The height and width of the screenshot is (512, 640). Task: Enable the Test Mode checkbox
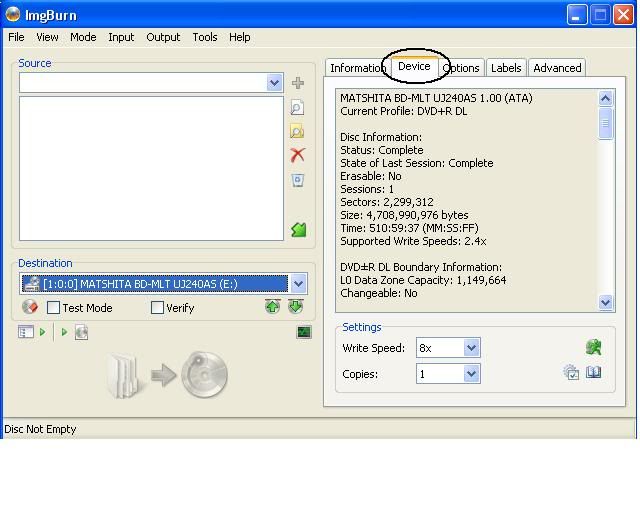(x=54, y=308)
